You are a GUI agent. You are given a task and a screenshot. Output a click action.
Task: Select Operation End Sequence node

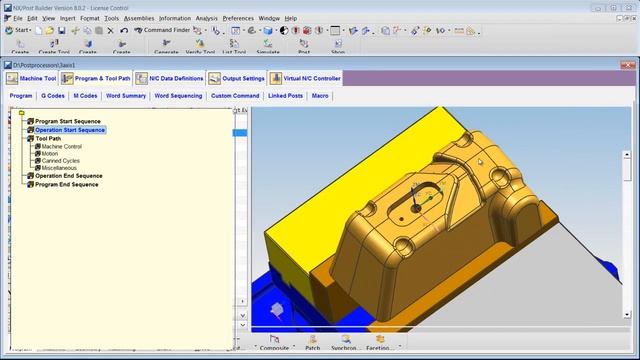[x=69, y=176]
